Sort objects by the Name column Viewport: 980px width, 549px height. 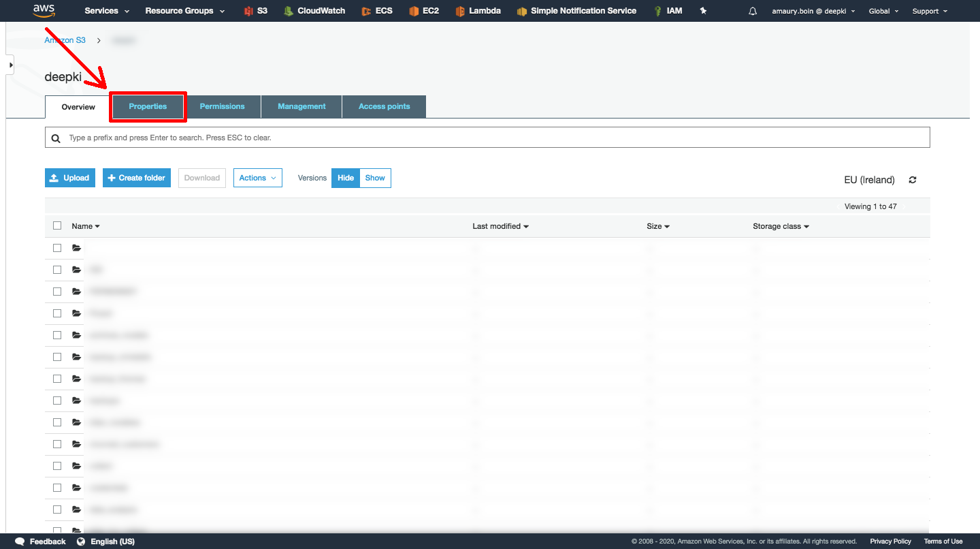(86, 226)
